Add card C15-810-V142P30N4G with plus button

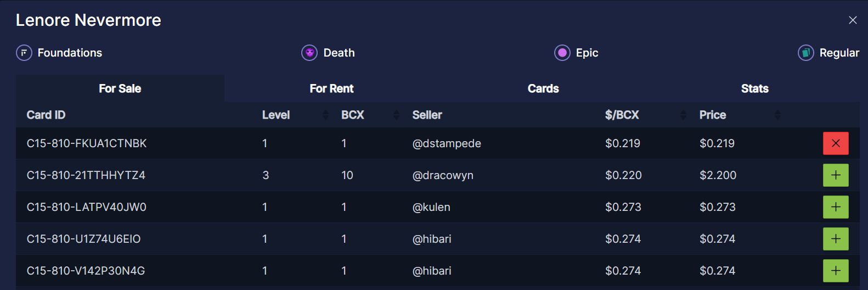tap(836, 271)
